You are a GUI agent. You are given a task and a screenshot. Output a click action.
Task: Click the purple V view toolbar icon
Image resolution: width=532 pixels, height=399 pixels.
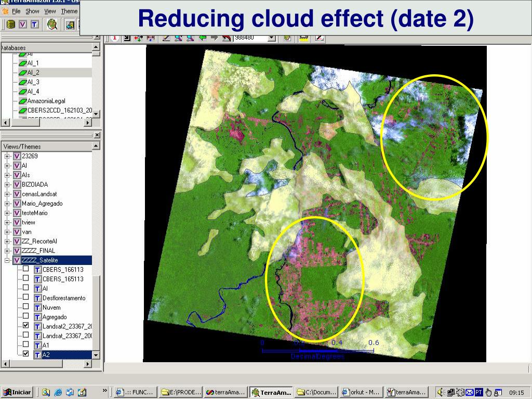click(x=23, y=24)
